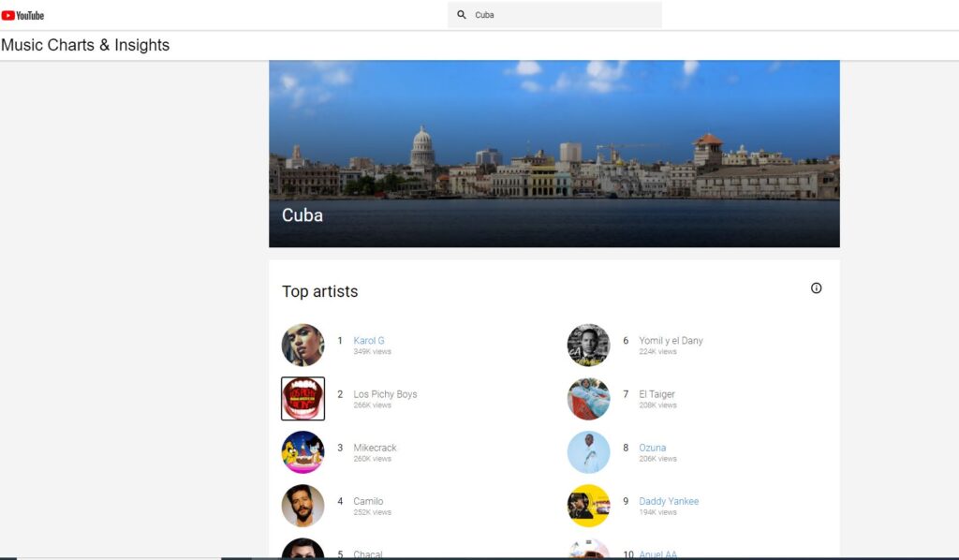The height and width of the screenshot is (560, 959).
Task: Click Yomil y el Dany 224K views text
Action: 657,351
